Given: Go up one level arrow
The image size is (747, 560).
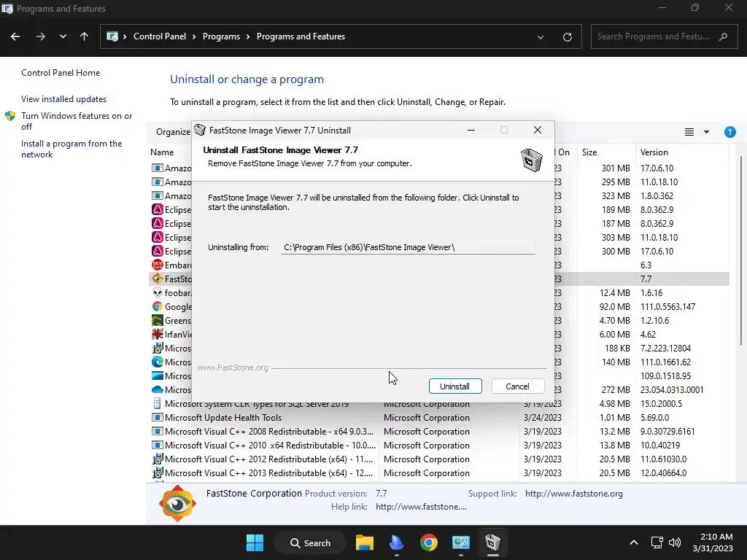Looking at the screenshot, I should 85,36.
